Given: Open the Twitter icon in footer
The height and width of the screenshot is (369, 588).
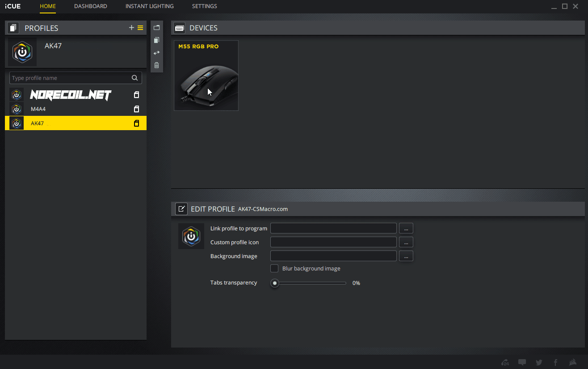Looking at the screenshot, I should pyautogui.click(x=539, y=362).
